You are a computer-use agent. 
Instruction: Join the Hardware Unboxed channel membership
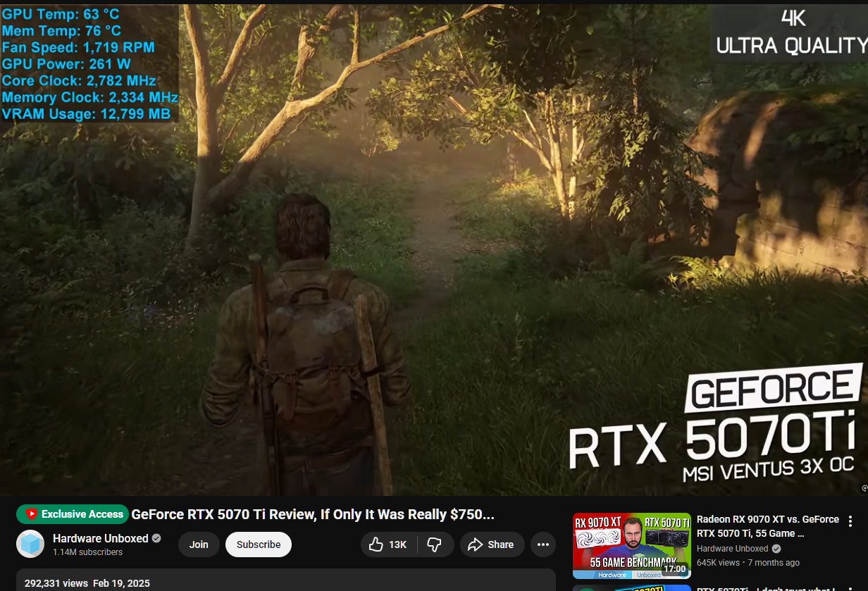coord(199,545)
